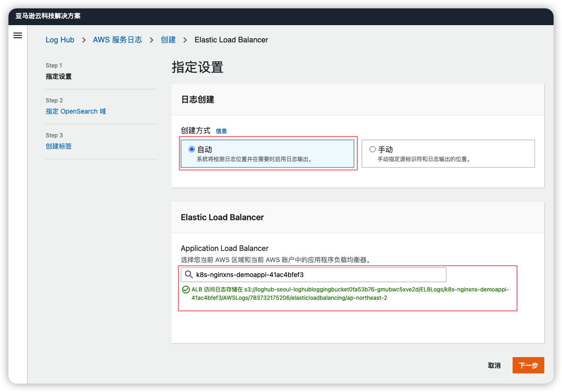The image size is (562, 392).
Task: Click the 手动指定源标识符 description text
Action: [424, 159]
